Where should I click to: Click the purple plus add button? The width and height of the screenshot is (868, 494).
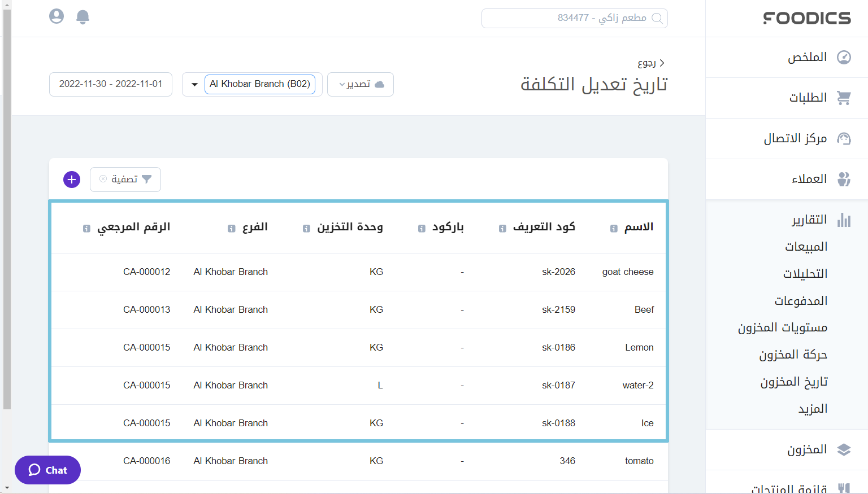(x=72, y=180)
